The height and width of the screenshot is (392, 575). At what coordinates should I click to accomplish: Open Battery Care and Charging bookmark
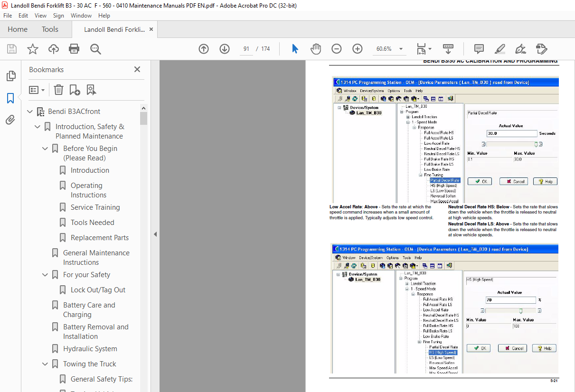tap(89, 310)
